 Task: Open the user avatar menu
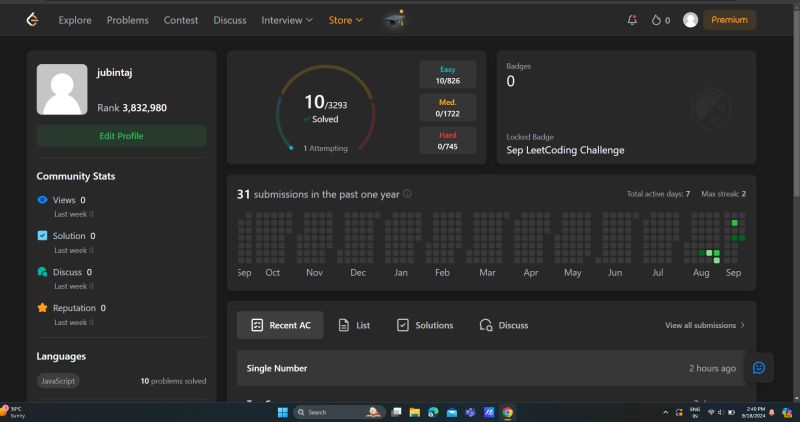point(690,20)
